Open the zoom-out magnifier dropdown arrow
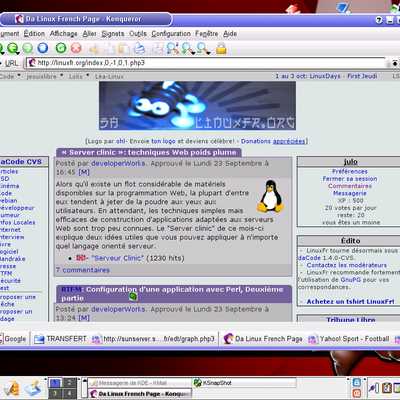400x400 pixels. coord(208,53)
